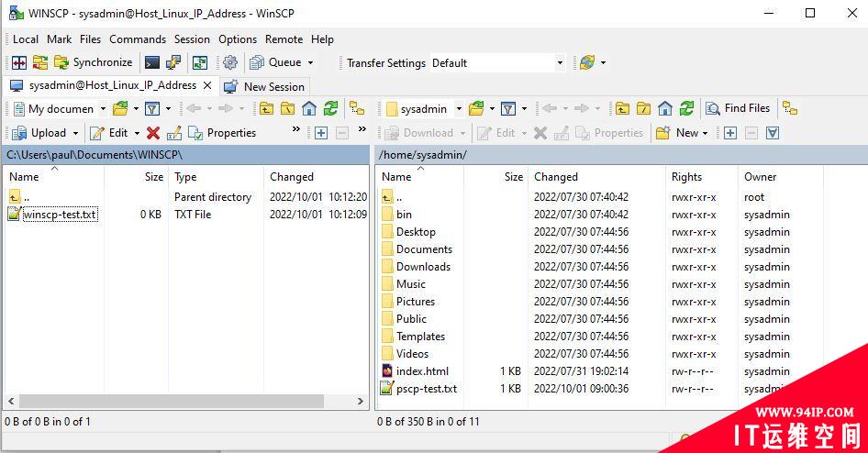Open the New Session tab
The width and height of the screenshot is (868, 453).
(x=264, y=87)
